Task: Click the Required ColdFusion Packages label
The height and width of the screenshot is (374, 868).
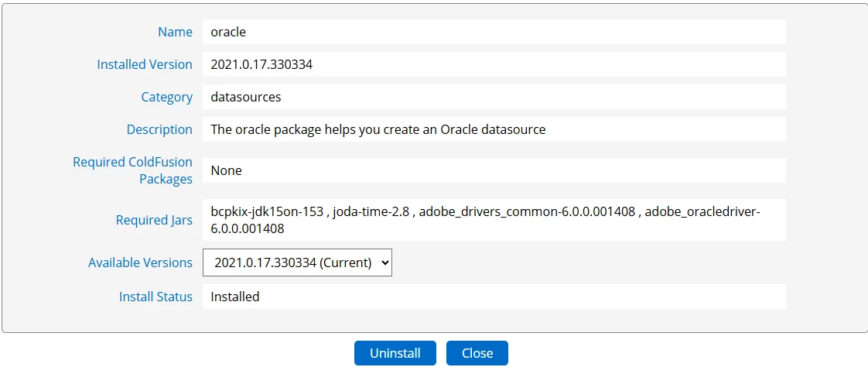Action: click(133, 170)
